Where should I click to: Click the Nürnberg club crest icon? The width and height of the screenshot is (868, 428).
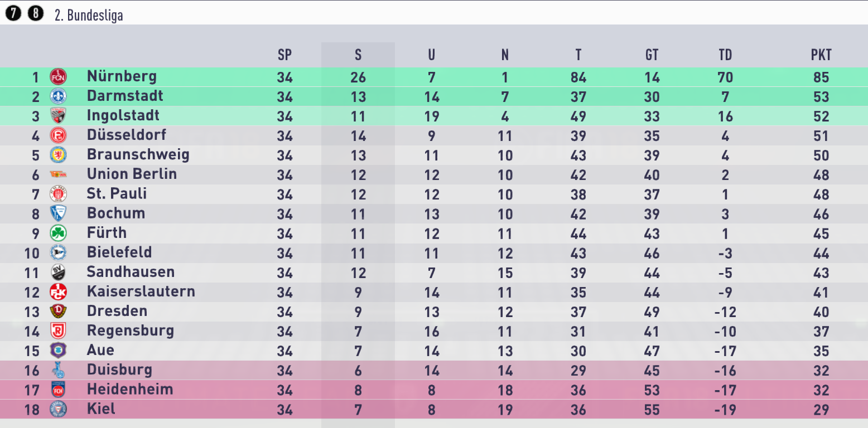point(58,77)
